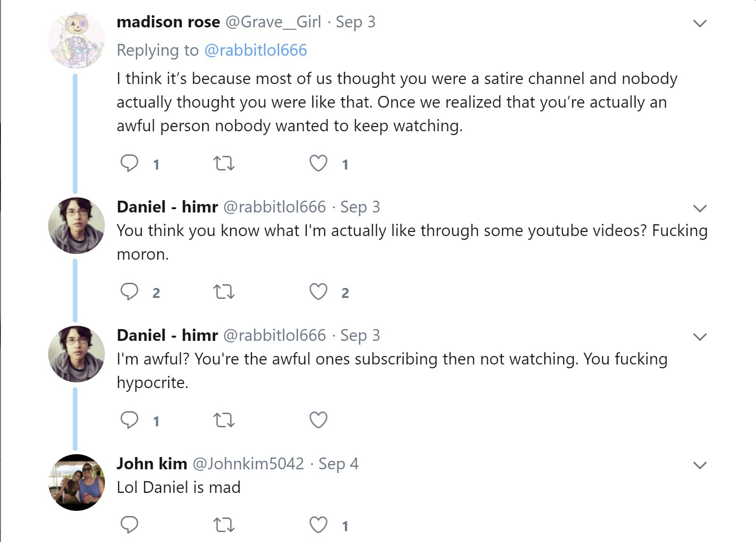Open the @rabbitlol666 mention link
Image resolution: width=756 pixels, height=542 pixels.
pos(255,50)
